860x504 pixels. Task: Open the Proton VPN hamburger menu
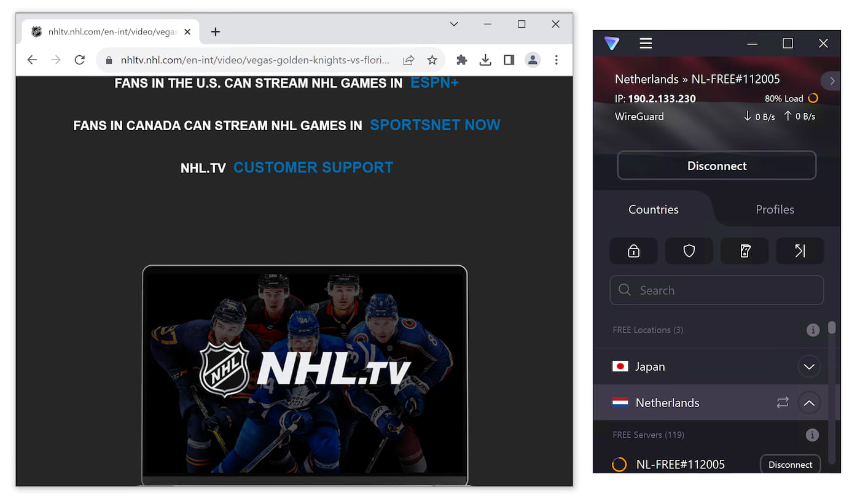pyautogui.click(x=646, y=43)
